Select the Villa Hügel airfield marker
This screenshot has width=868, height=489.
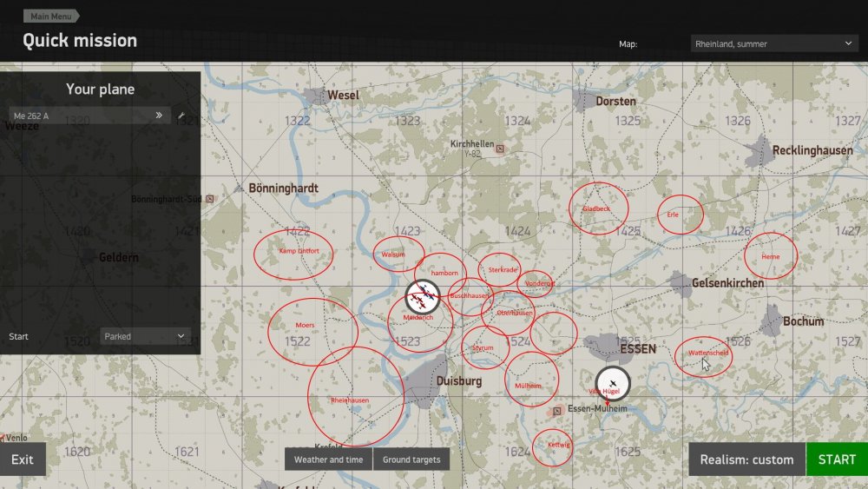tap(613, 383)
